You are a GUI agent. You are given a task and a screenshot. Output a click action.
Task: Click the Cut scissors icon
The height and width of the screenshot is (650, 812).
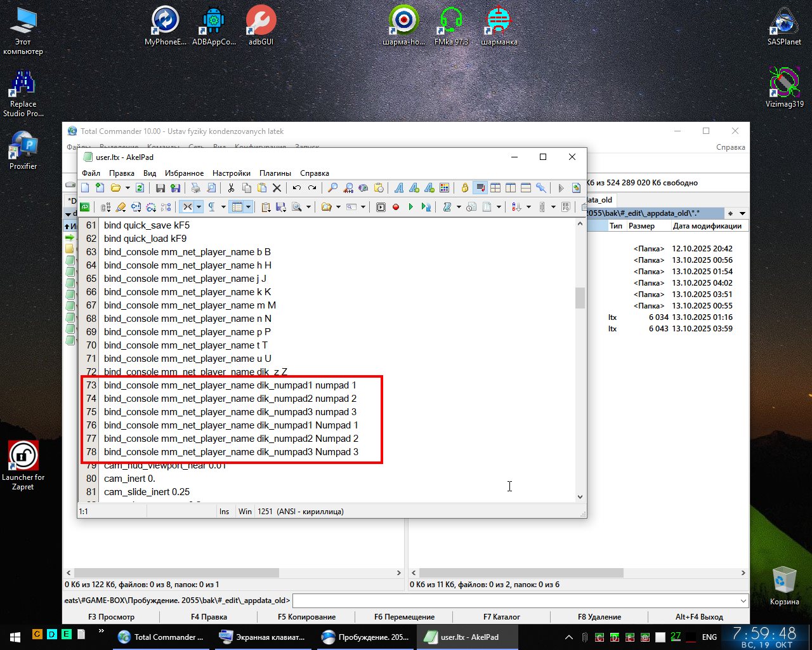point(231,188)
